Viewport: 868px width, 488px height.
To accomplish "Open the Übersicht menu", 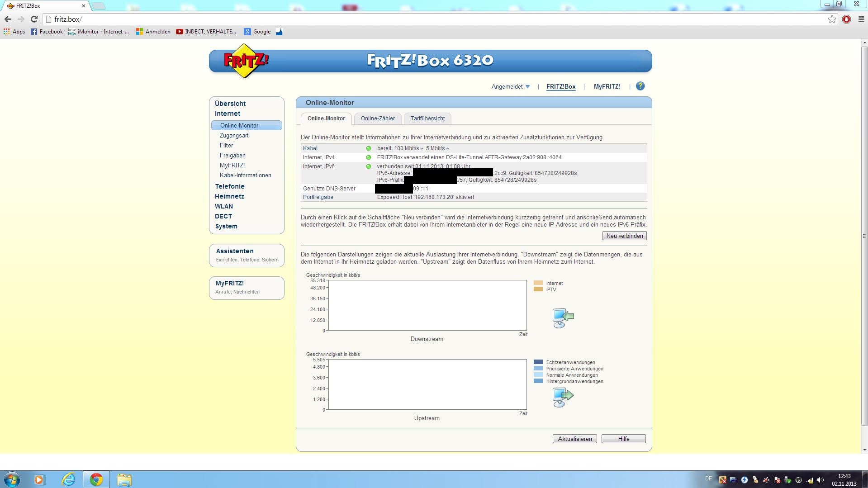I will 230,104.
